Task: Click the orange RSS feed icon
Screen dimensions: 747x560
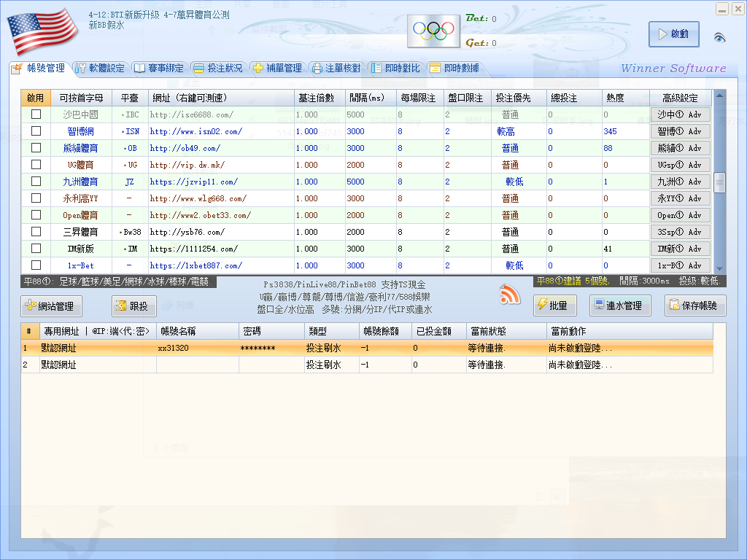Action: (x=510, y=294)
